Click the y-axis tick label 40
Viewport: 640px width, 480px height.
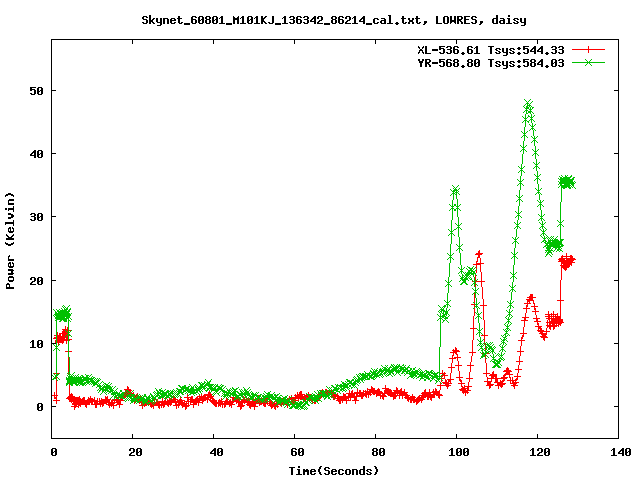tap(36, 154)
